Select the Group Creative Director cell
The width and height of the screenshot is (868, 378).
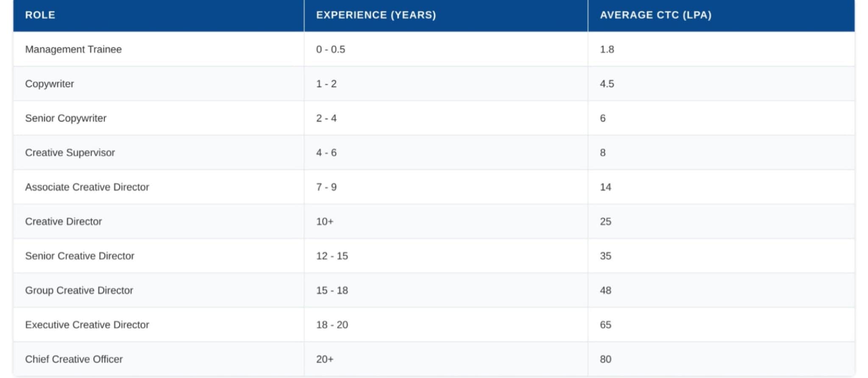(79, 290)
